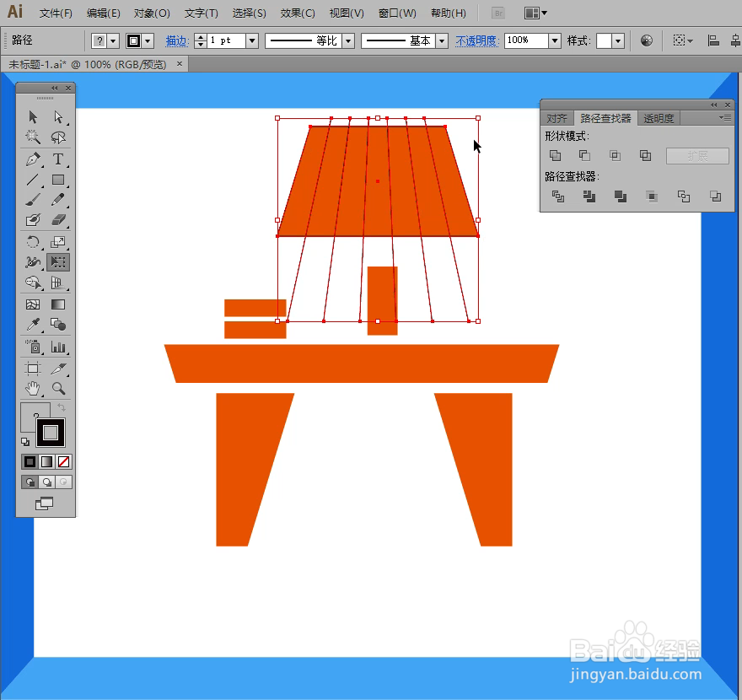742x700 pixels.
Task: Click Divide pathfinder icon
Action: tap(558, 197)
